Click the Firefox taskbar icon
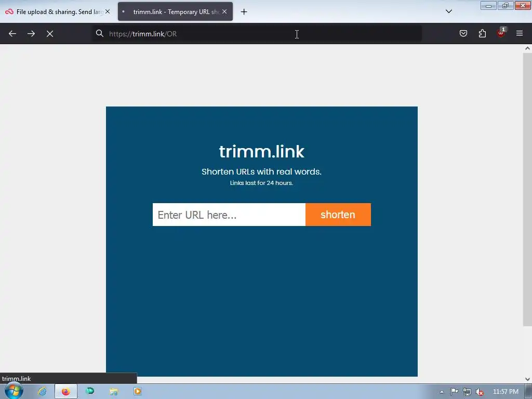Viewport: 532px width, 399px height. 66,392
